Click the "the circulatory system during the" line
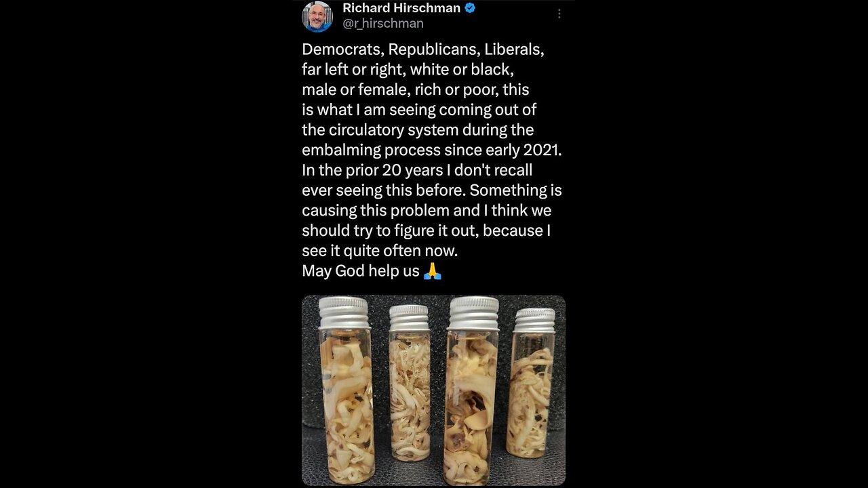868x488 pixels. coord(418,129)
